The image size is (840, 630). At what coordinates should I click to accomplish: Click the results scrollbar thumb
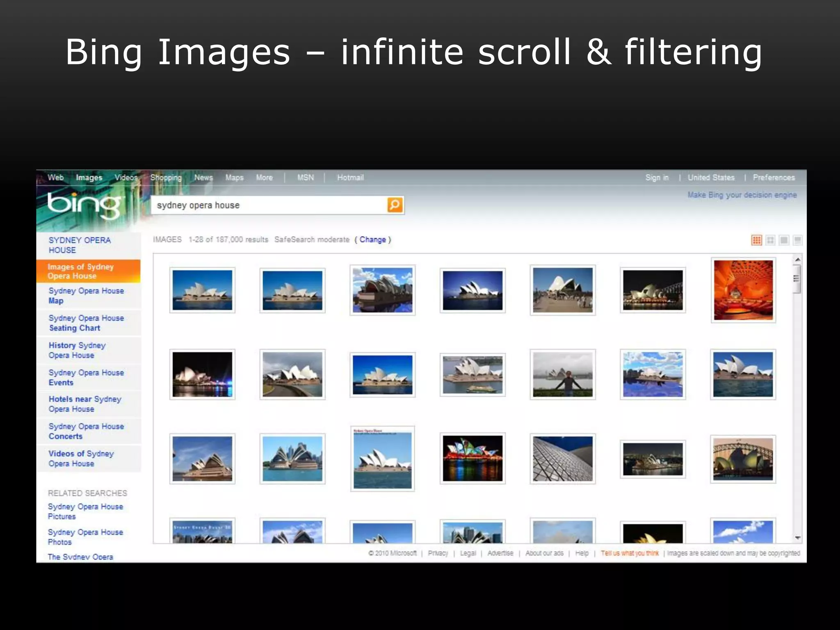tap(797, 279)
